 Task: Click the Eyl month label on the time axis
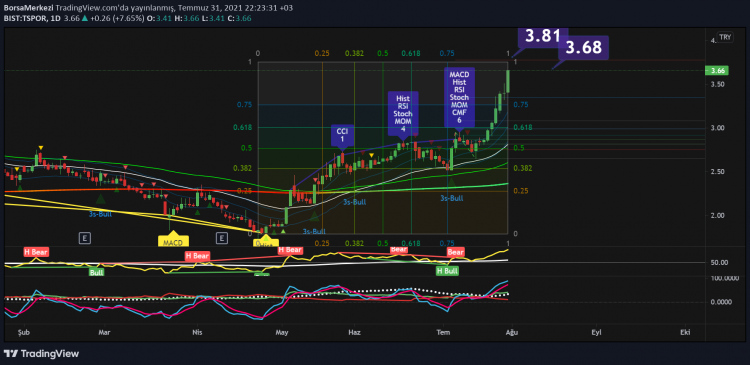tap(596, 331)
